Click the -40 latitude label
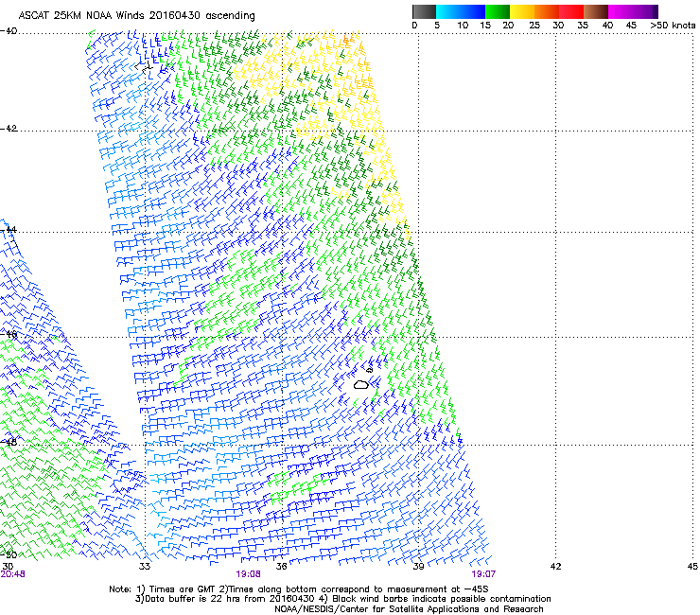 9,31
